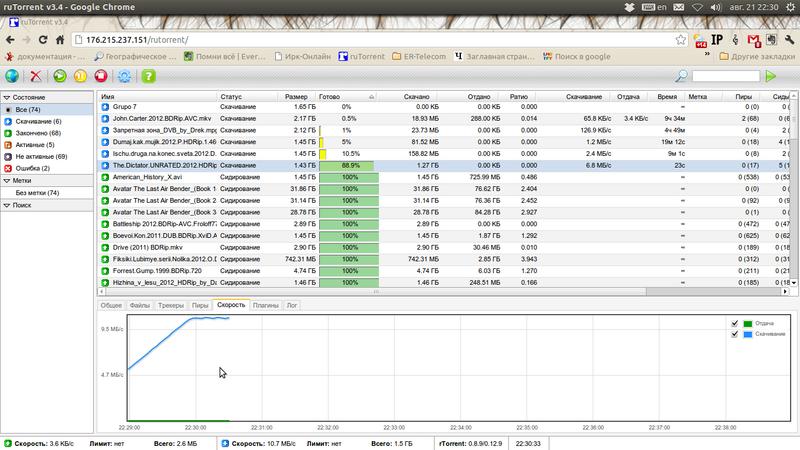Click torrent list scrollbar down arrow
The height and width of the screenshot is (450, 800).
(793, 282)
